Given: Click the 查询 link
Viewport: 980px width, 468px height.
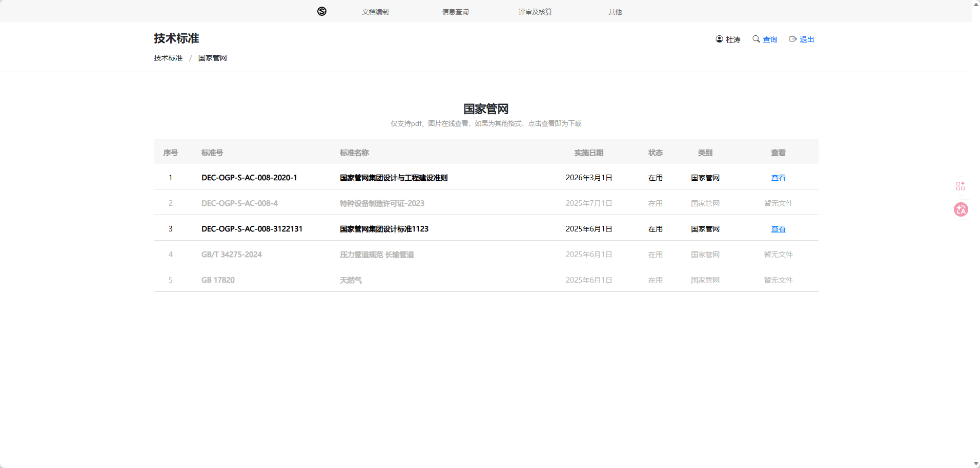Looking at the screenshot, I should tap(770, 39).
